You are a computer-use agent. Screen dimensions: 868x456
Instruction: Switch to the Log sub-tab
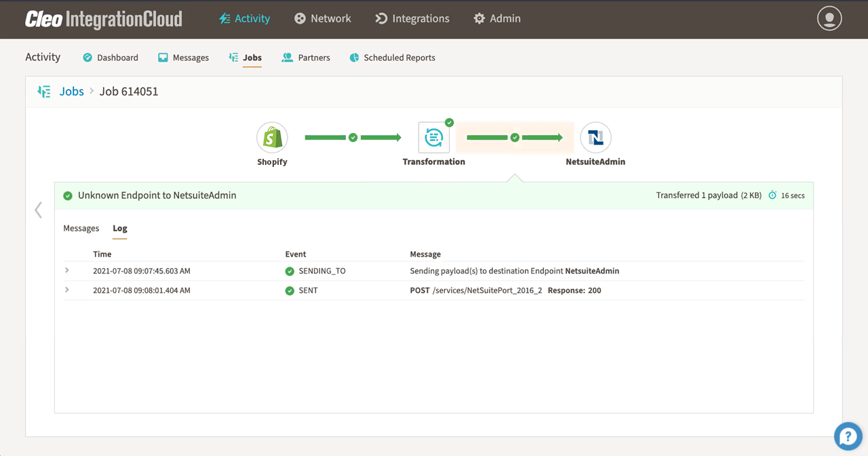pyautogui.click(x=120, y=229)
